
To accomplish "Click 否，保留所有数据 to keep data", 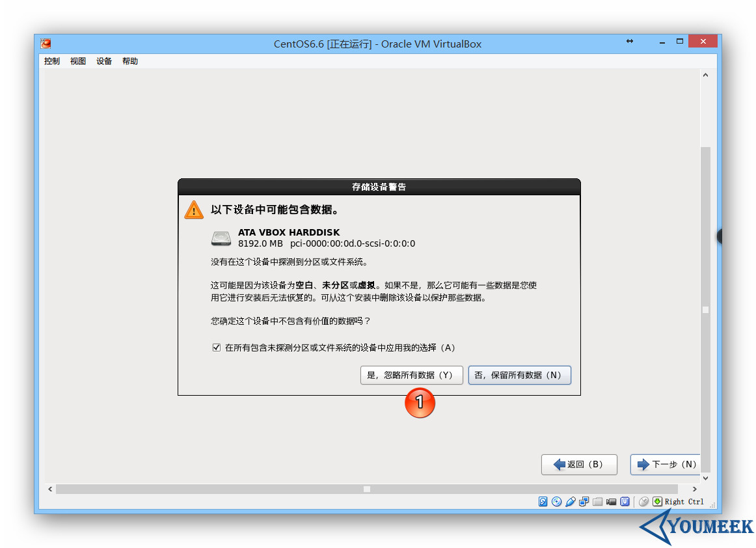I will click(519, 375).
